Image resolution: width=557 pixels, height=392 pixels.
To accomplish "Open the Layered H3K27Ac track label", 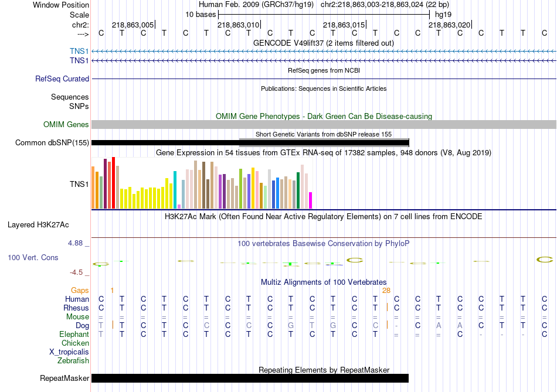I will 38,224.
